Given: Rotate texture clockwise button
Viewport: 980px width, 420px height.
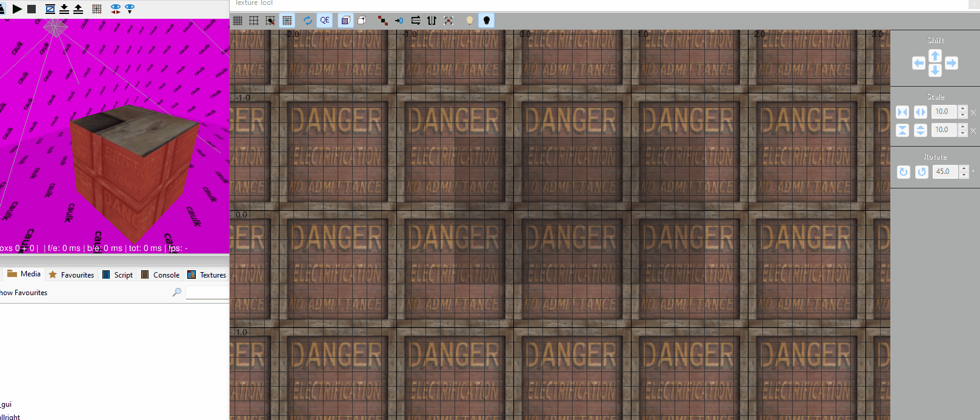Looking at the screenshot, I should click(904, 172).
